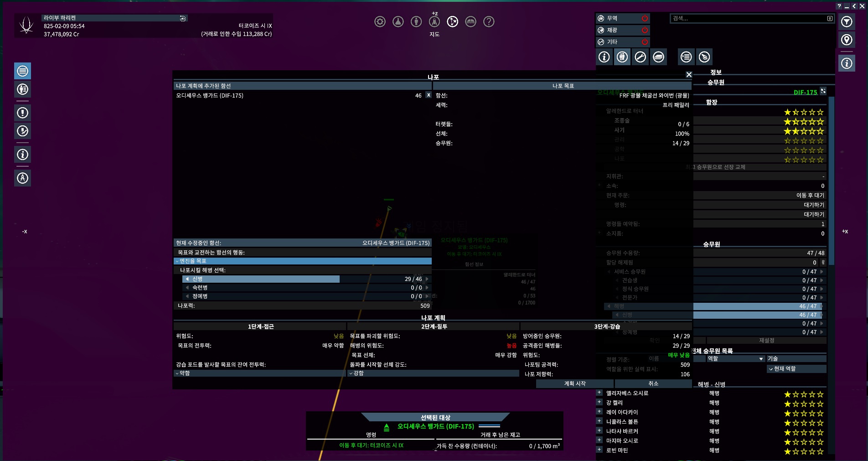
Task: Click the 취소 cancel button
Action: (x=653, y=384)
